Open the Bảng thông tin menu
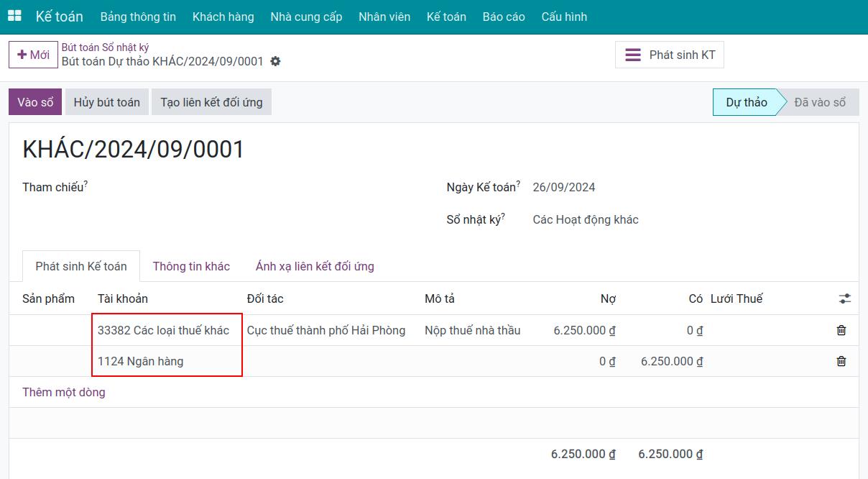Screen dimensions: 868x479 click(x=138, y=17)
